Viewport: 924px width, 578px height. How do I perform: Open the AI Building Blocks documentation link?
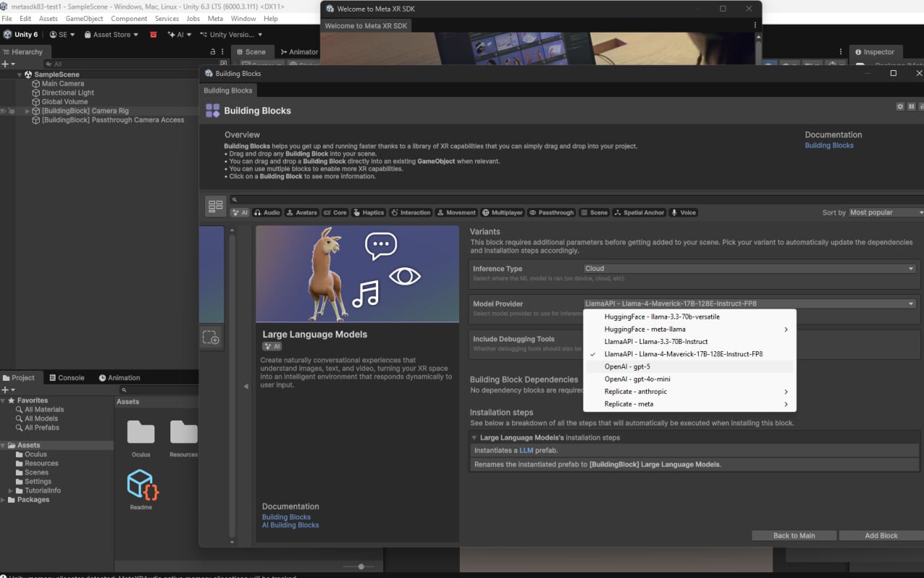[x=290, y=525]
